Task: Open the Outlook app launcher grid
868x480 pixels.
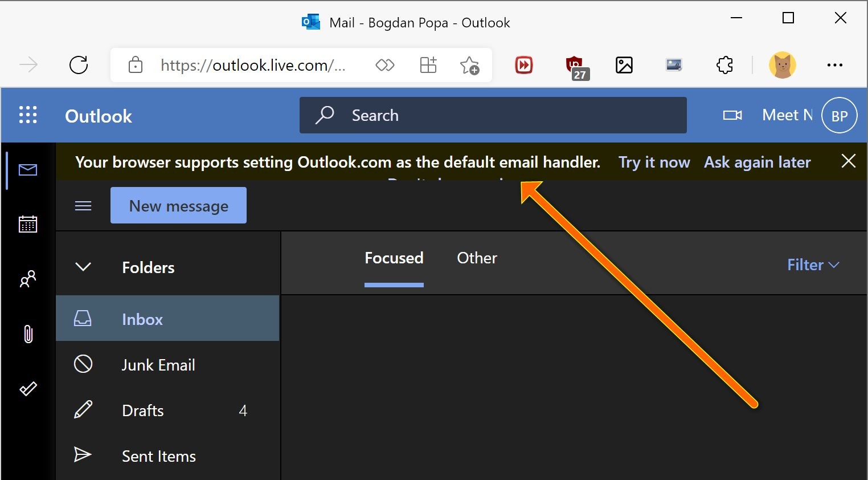Action: (x=28, y=115)
